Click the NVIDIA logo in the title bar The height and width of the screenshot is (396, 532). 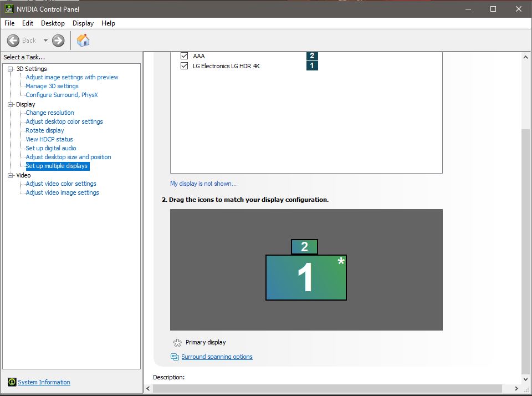coord(9,9)
